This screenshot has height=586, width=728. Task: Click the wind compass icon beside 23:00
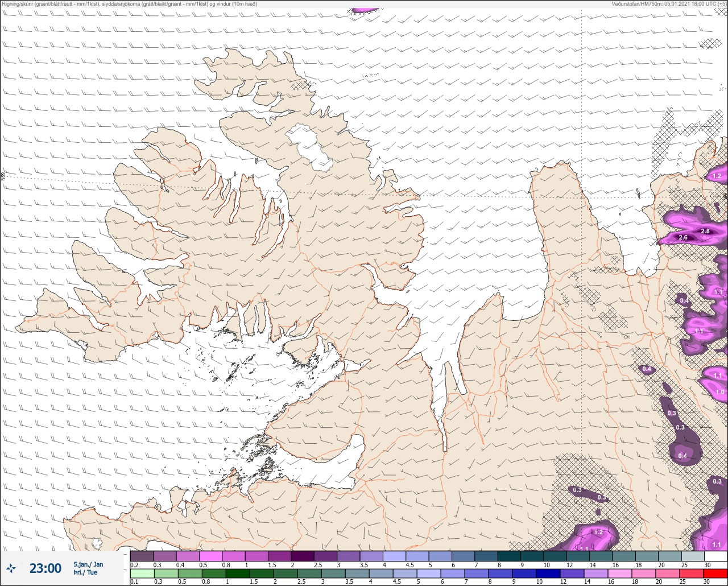11,568
